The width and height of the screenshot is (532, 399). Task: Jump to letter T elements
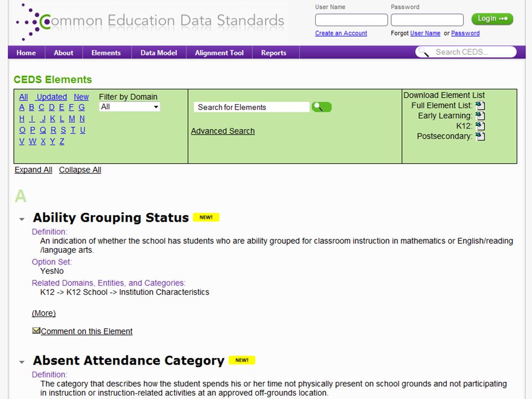click(73, 130)
